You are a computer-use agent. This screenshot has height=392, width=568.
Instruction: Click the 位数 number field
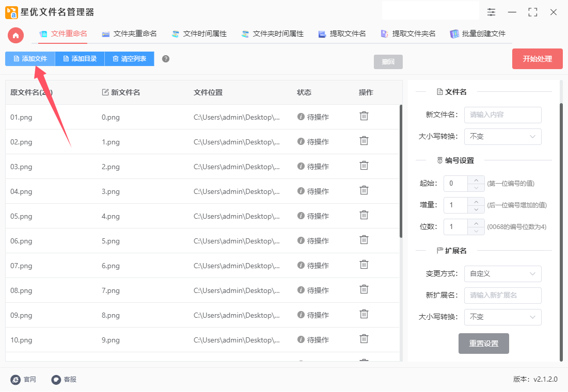(456, 227)
